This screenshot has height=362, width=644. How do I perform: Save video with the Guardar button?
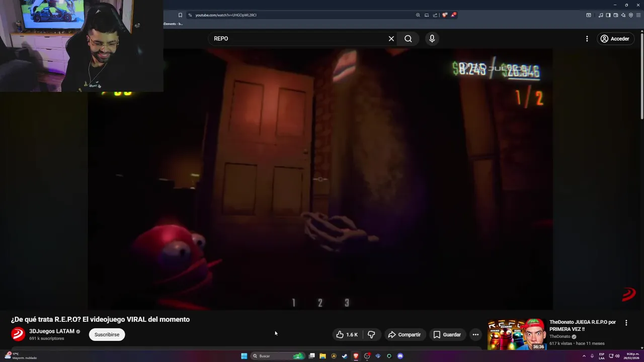447,334
